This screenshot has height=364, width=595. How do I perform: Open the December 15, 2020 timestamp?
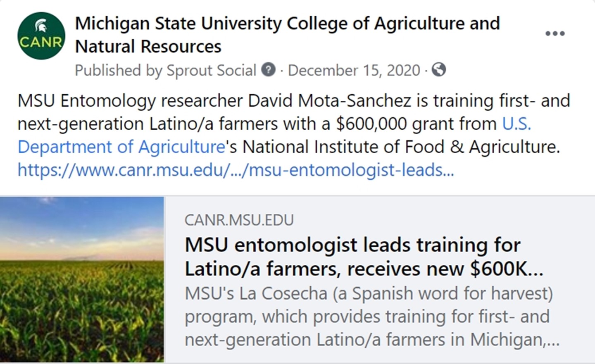(354, 70)
